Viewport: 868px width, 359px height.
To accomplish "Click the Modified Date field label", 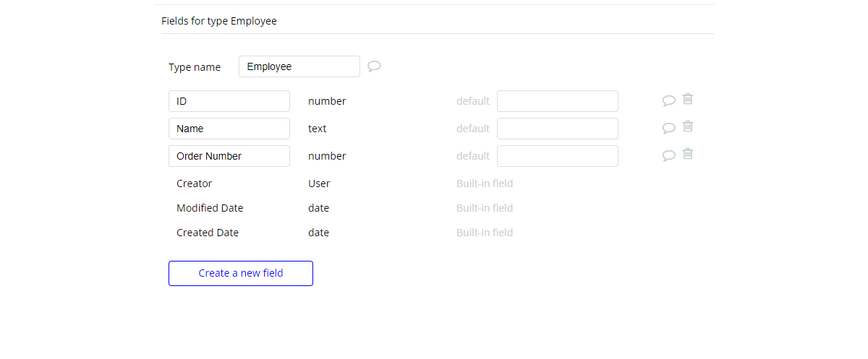I will (x=210, y=208).
